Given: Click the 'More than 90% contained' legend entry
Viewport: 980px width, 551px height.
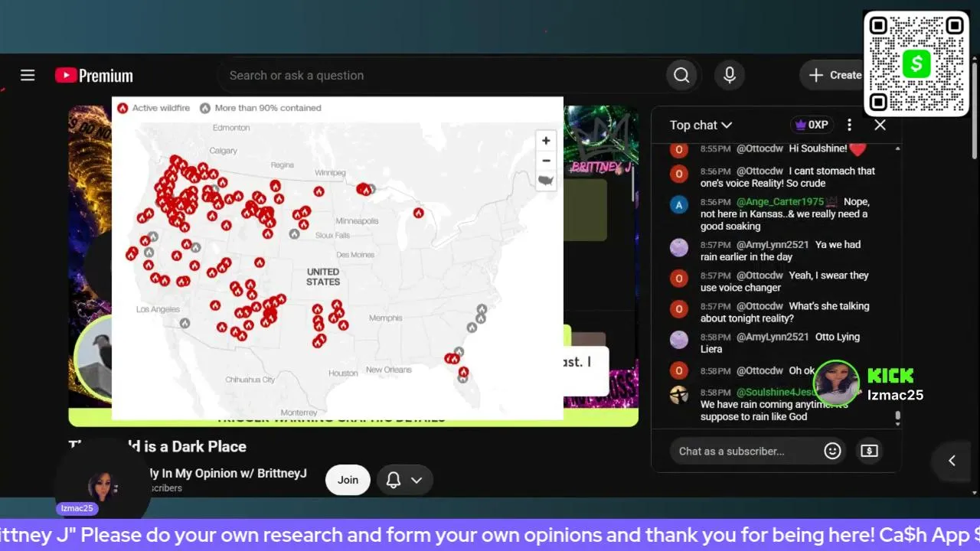Looking at the screenshot, I should coord(260,108).
